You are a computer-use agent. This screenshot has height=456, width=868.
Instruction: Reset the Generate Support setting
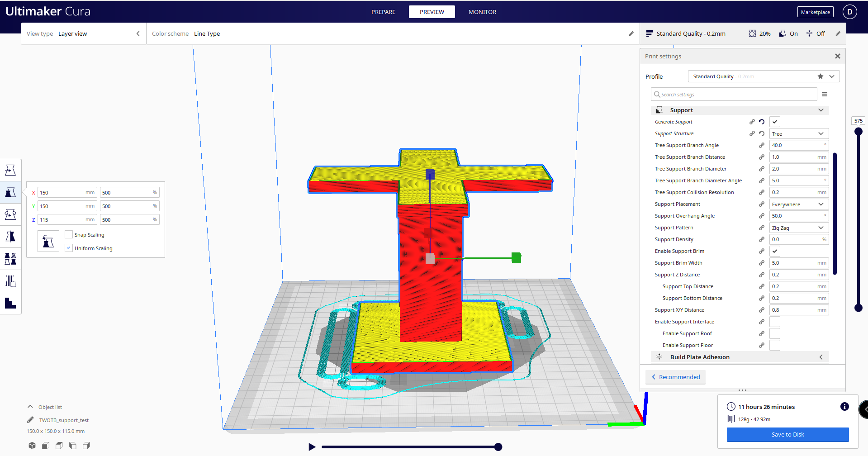(x=762, y=122)
